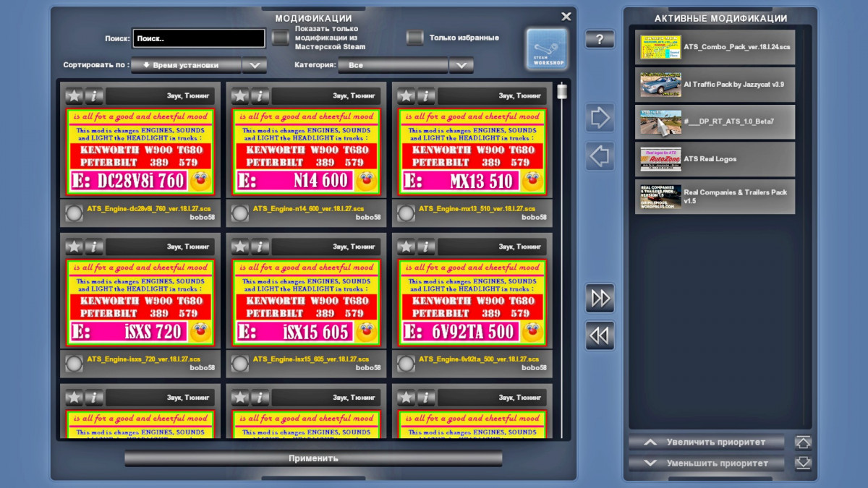868x488 pixels.
Task: Click the category field showing Все
Action: [393, 65]
